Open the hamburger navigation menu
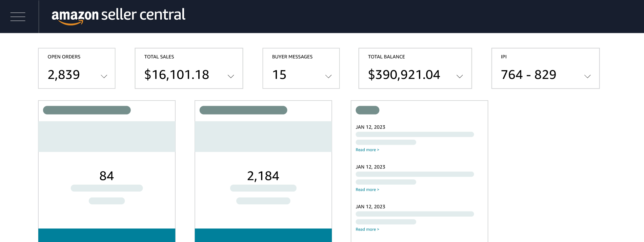644x242 pixels. coord(18,17)
